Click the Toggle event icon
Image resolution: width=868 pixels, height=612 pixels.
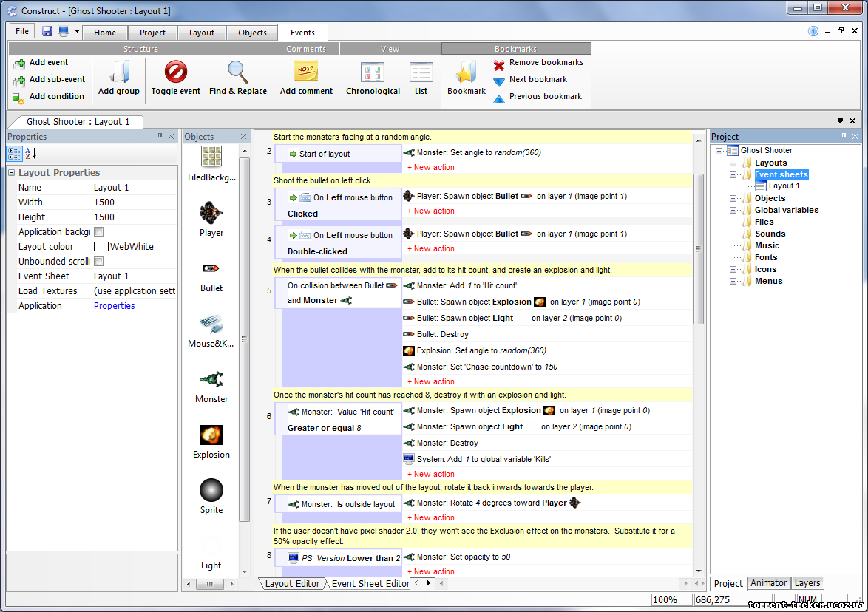(175, 72)
